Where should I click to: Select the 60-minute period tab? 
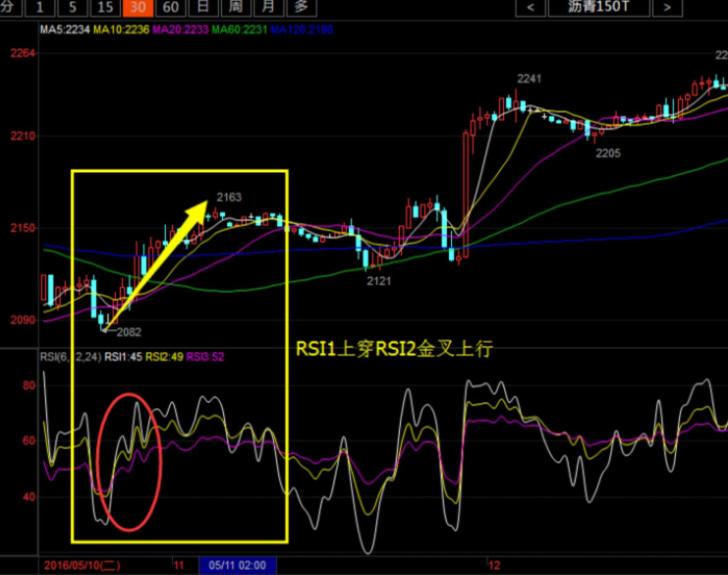point(171,7)
